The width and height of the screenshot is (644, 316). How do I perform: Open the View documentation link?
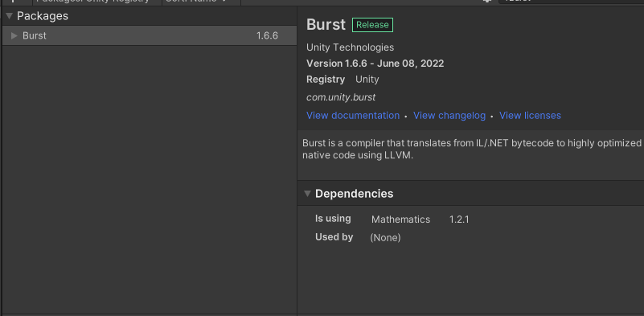coord(353,116)
